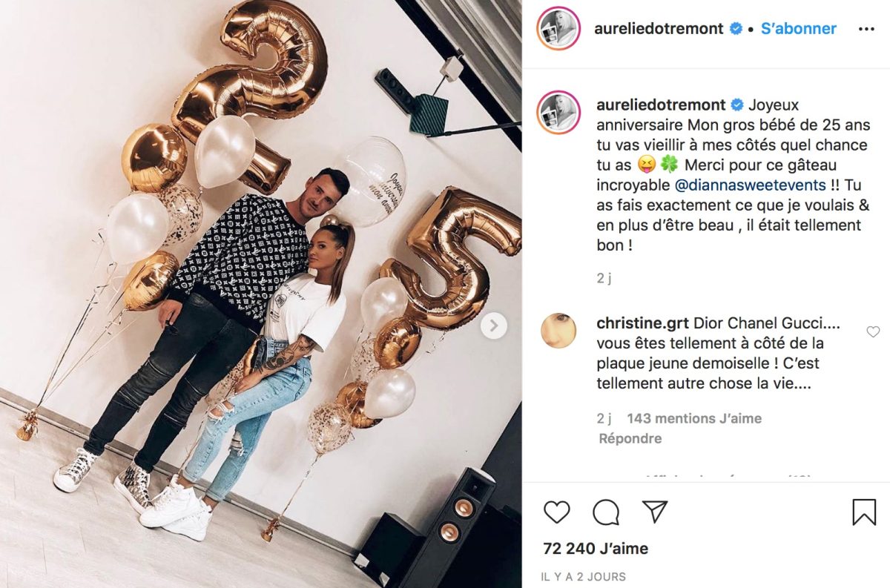Screen dimensions: 890x588
Task: Share the post using paper plane icon
Action: [x=655, y=512]
